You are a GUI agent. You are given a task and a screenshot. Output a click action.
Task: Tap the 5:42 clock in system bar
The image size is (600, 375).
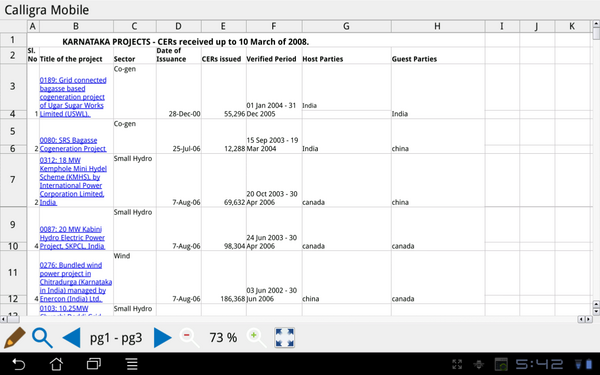pyautogui.click(x=540, y=364)
